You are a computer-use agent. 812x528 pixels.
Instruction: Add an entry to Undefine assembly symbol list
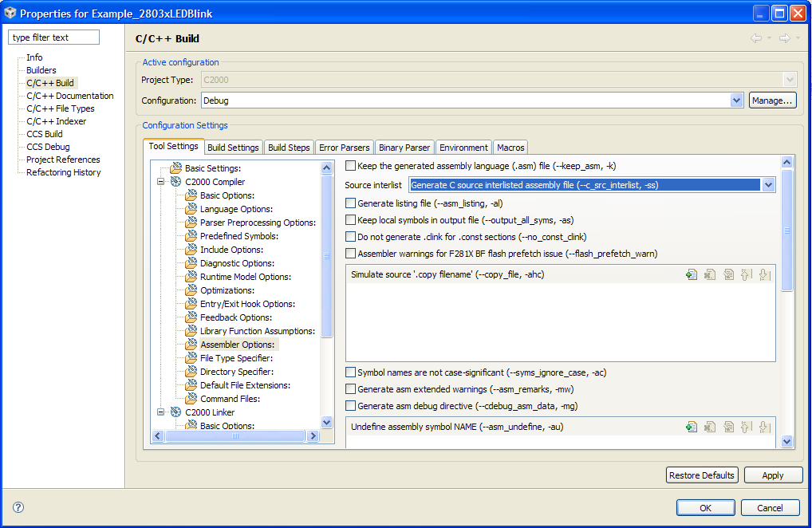pos(691,426)
